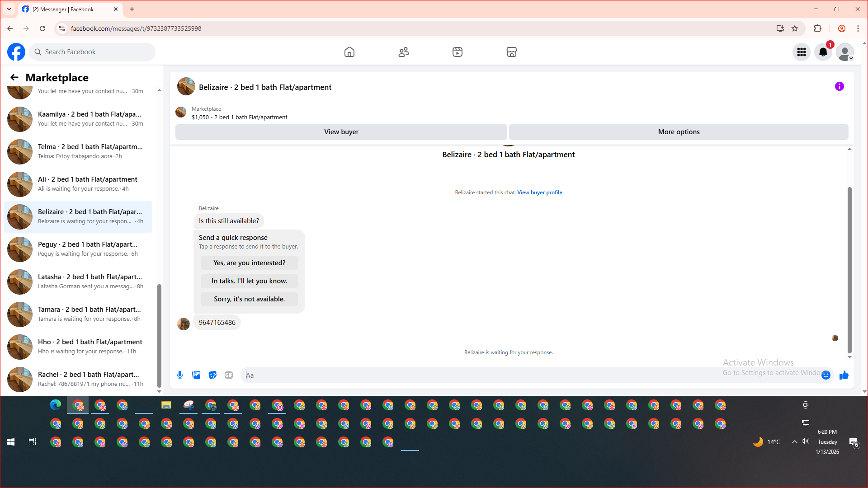The height and width of the screenshot is (488, 868).
Task: Open the GIF picker icon
Action: pyautogui.click(x=229, y=375)
